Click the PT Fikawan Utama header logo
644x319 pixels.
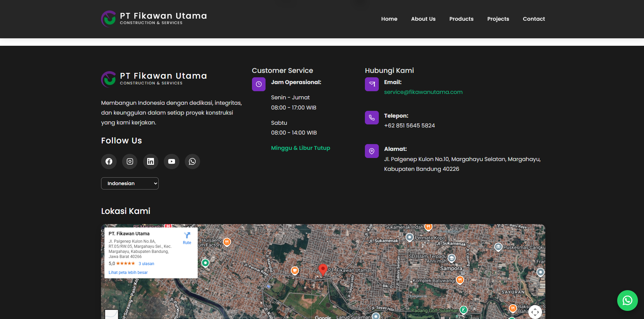click(154, 19)
